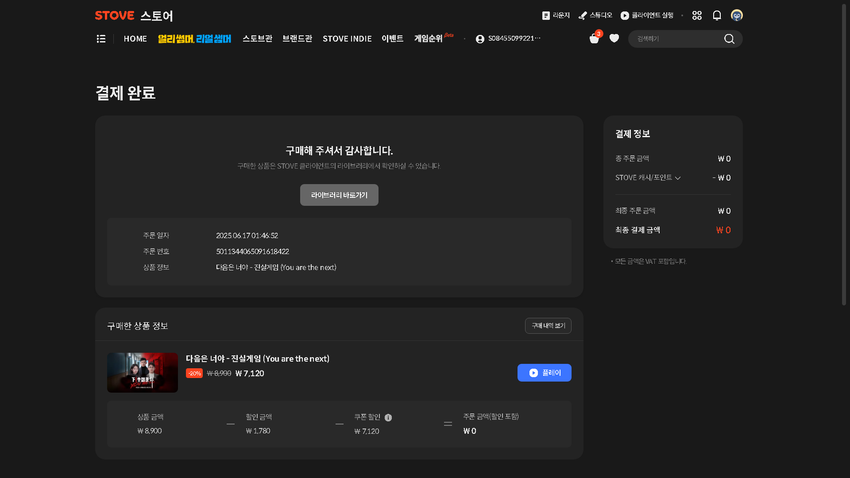Open the hamburger category menu icon
The width and height of the screenshot is (850, 478).
[101, 38]
